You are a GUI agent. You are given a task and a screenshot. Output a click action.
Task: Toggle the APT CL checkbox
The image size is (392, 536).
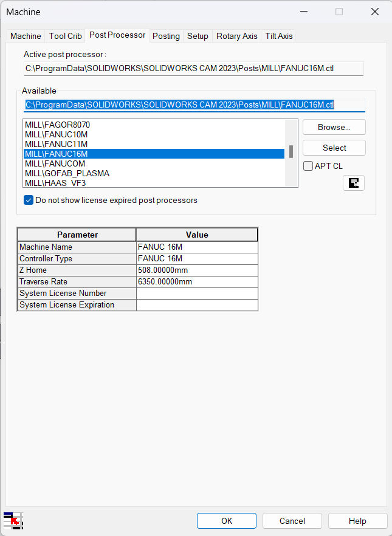coord(308,166)
